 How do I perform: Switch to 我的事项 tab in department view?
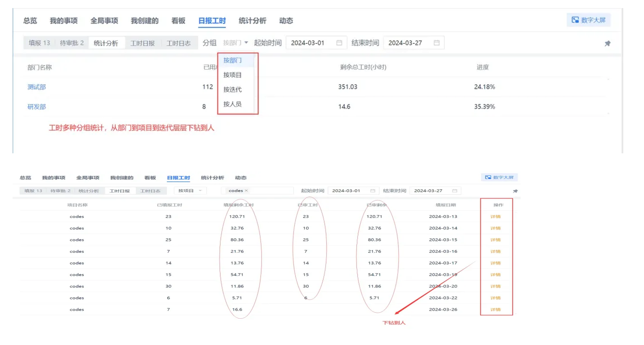pyautogui.click(x=64, y=21)
